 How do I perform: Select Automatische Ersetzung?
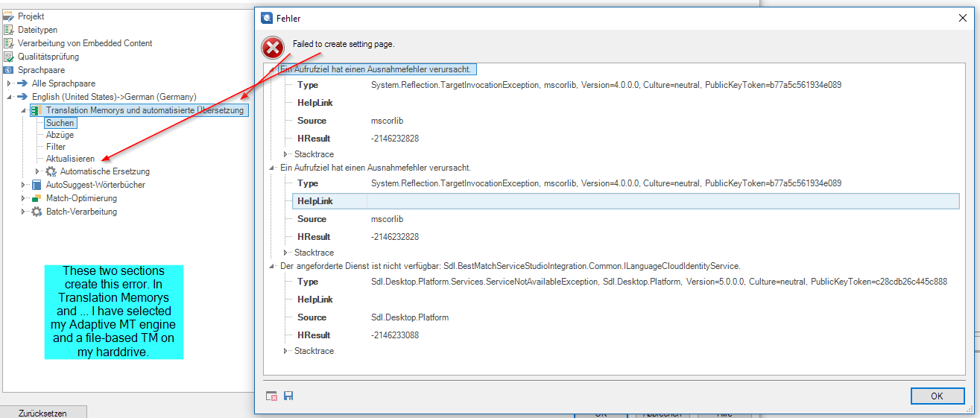[x=105, y=171]
